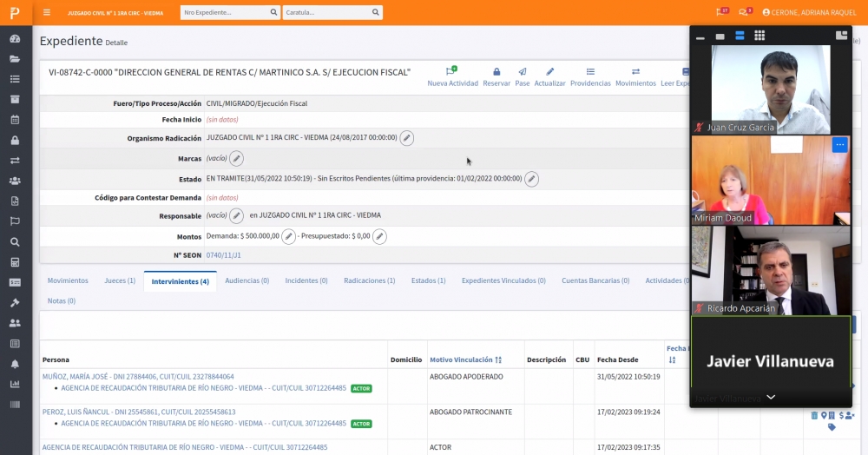Switch video panel to grid view
The width and height of the screenshot is (868, 455).
pos(759,36)
